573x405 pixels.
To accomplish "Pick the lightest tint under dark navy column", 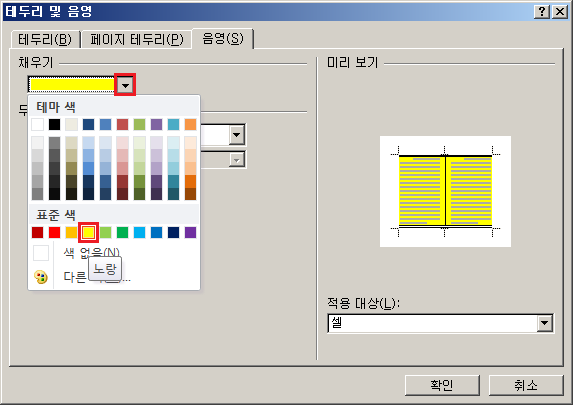I will [x=88, y=143].
